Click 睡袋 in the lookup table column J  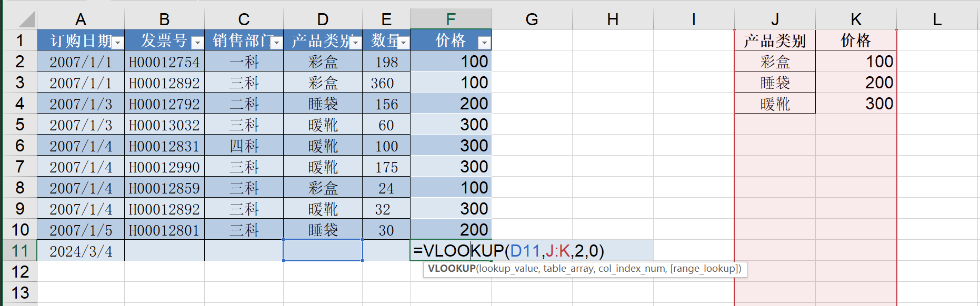click(x=775, y=83)
